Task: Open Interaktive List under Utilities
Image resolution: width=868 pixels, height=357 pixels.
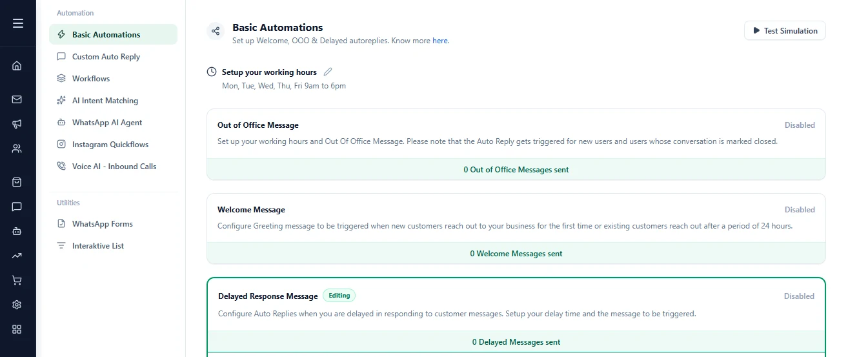Action: click(113, 246)
